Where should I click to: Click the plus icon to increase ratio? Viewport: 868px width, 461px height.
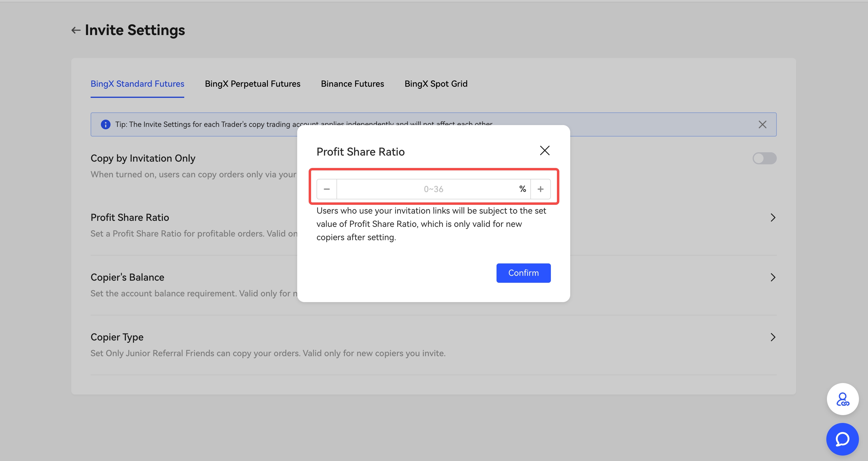tap(541, 189)
